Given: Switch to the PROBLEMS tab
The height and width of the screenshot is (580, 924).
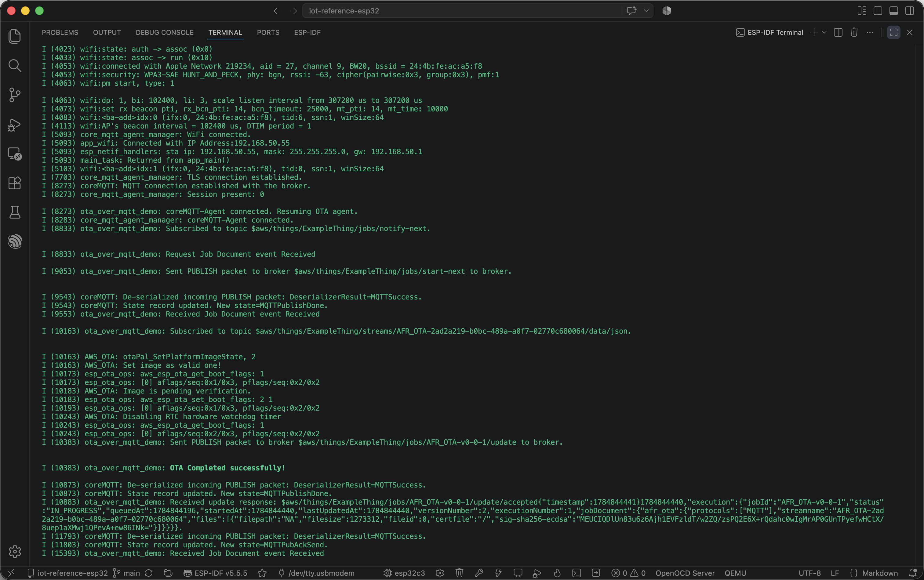Looking at the screenshot, I should (x=60, y=33).
